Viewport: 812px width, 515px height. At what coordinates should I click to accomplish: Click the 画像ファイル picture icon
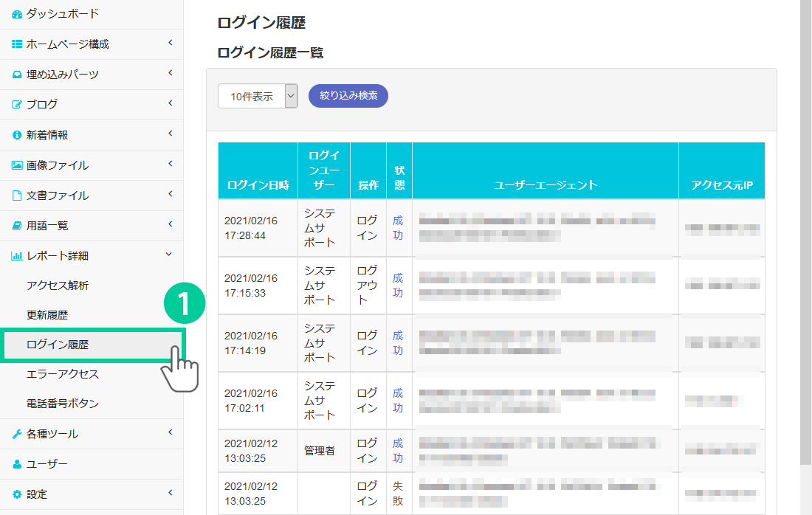[x=17, y=165]
